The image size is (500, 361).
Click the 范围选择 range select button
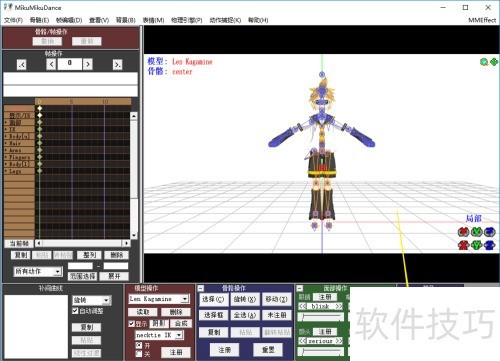83,276
